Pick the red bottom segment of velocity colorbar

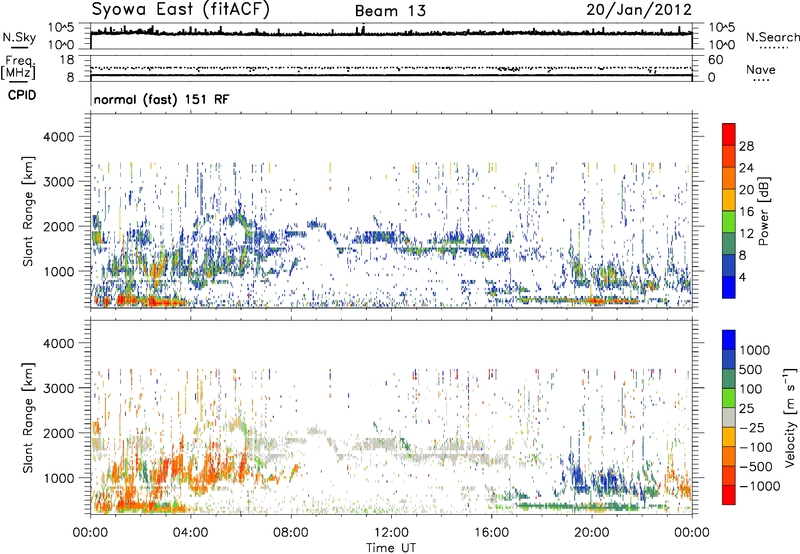729,495
